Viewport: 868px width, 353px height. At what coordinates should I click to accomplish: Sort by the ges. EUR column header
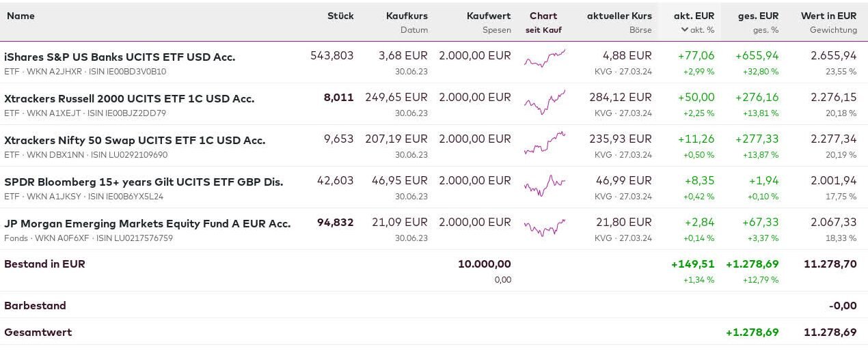[758, 16]
